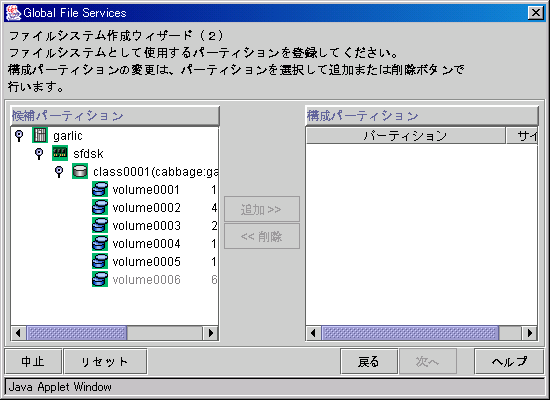Collapse the class0001 tree node
Screen dimensions: 550x400
(59, 172)
